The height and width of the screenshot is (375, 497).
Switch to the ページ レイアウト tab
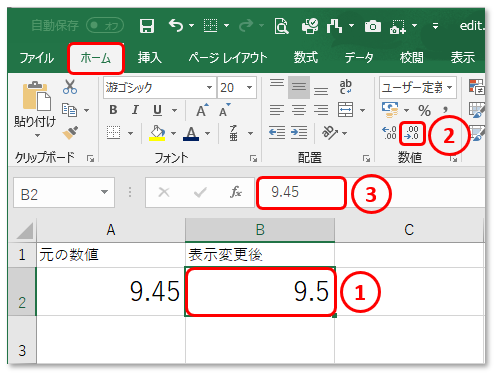coord(228,58)
